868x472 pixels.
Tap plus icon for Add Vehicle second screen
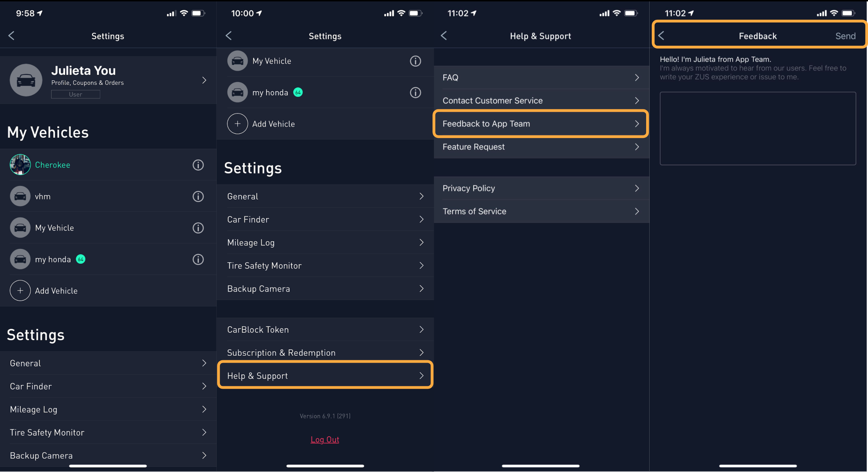tap(237, 124)
